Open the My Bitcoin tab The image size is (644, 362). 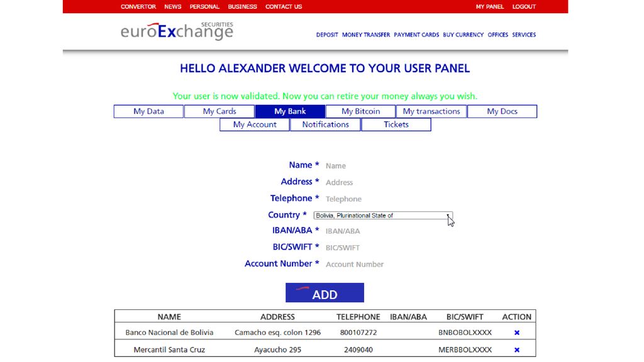pyautogui.click(x=360, y=111)
